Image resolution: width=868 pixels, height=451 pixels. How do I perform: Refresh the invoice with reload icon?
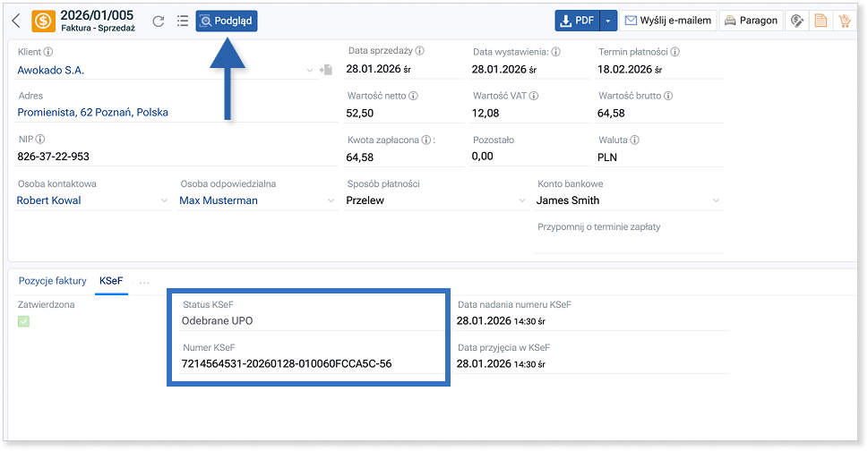(x=159, y=21)
